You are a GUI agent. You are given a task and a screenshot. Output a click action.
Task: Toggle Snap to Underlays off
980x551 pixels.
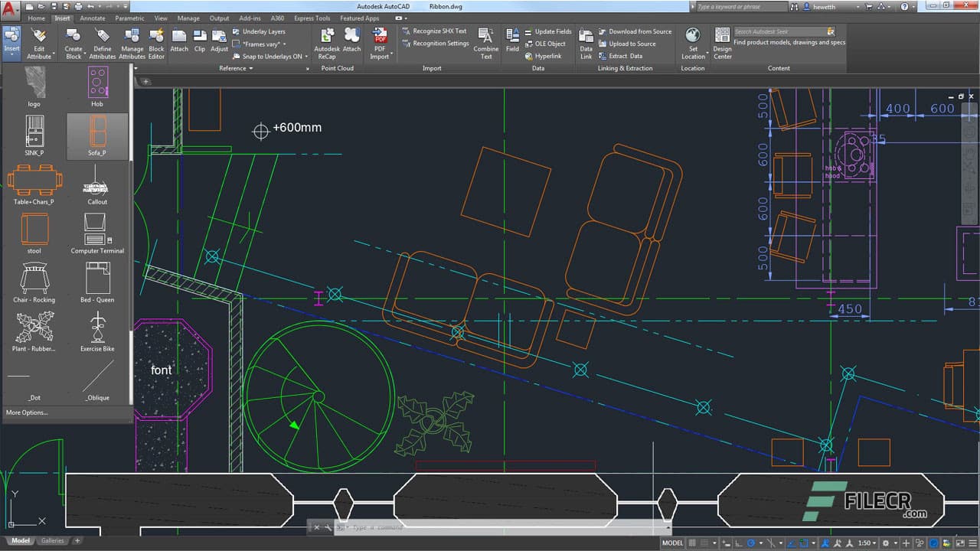[x=268, y=57]
